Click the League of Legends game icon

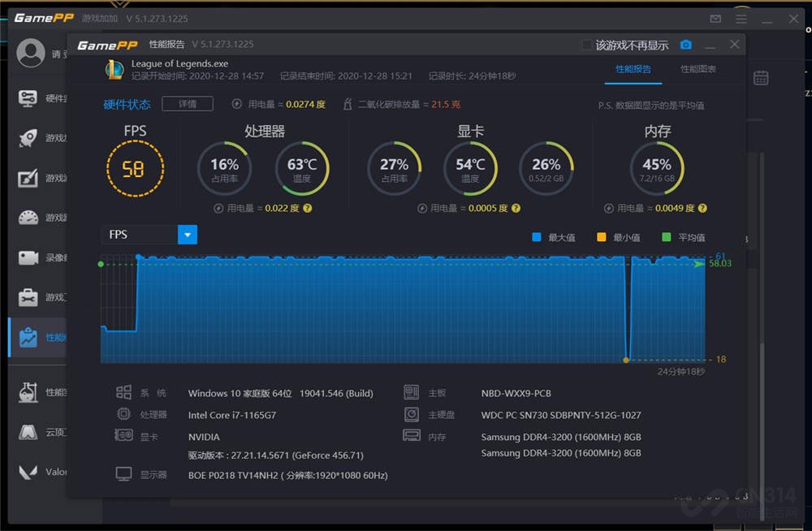(114, 69)
